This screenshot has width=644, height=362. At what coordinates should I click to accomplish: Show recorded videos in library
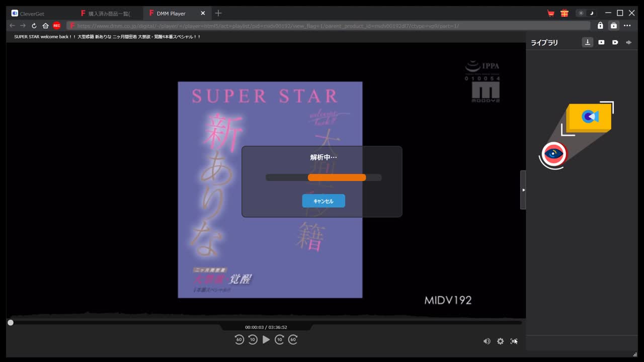point(615,42)
